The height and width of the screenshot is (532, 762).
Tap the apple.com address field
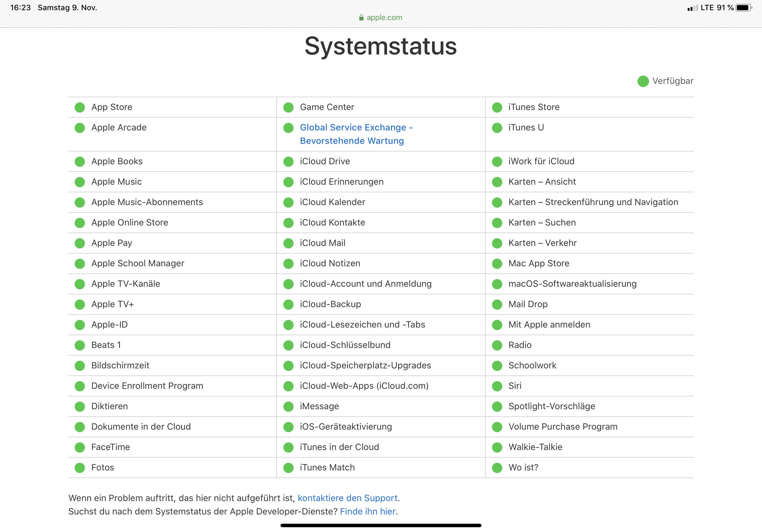coord(384,18)
